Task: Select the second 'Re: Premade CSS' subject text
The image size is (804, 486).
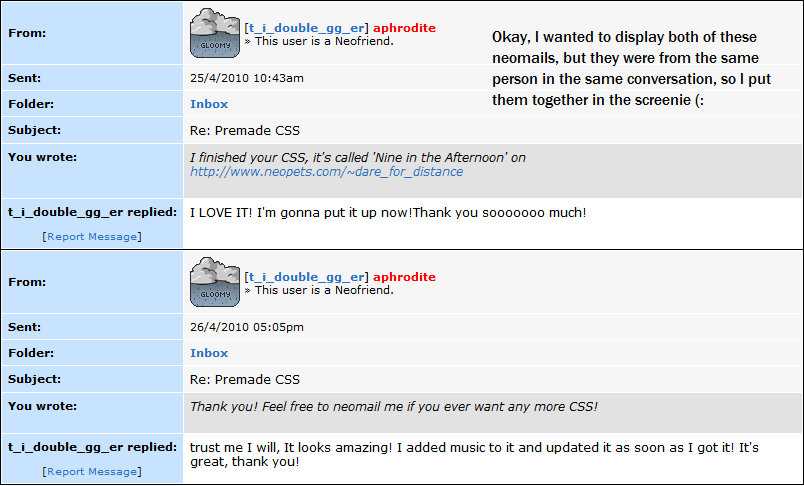Action: coord(245,379)
